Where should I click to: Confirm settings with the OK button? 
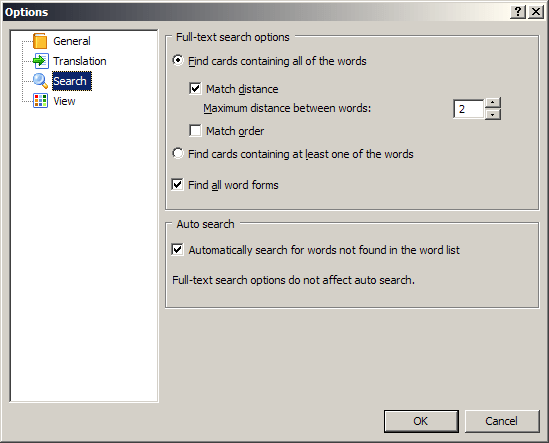[x=421, y=421]
